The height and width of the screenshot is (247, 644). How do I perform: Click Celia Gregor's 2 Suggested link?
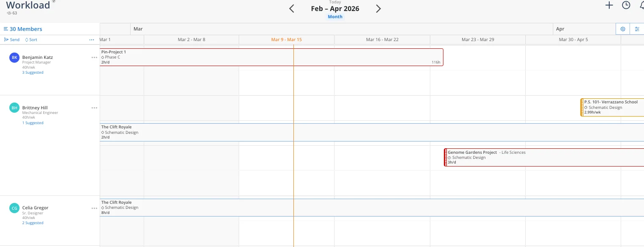(33, 223)
